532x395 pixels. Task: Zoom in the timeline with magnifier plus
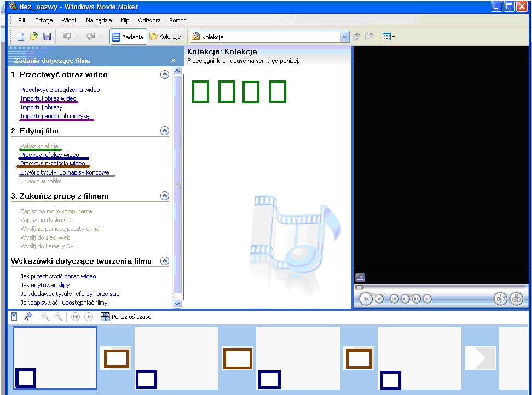(45, 316)
